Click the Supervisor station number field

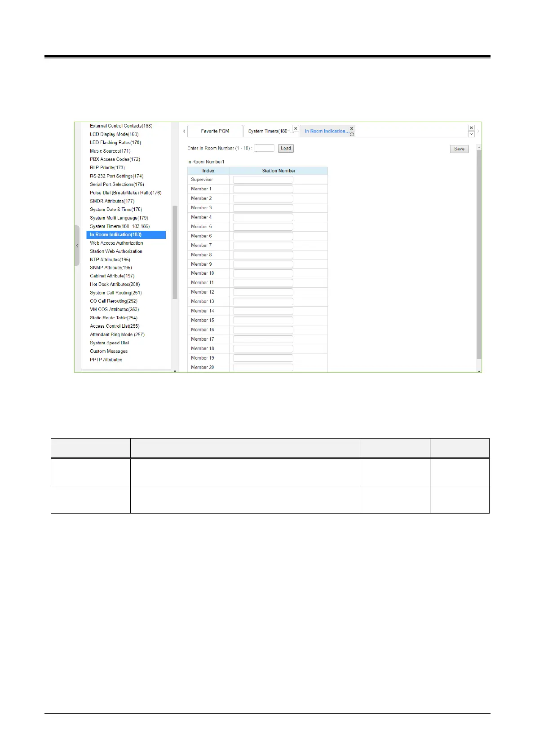(x=263, y=180)
